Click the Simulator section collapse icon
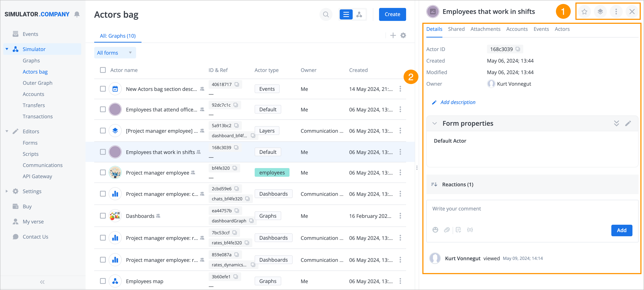 coord(7,49)
